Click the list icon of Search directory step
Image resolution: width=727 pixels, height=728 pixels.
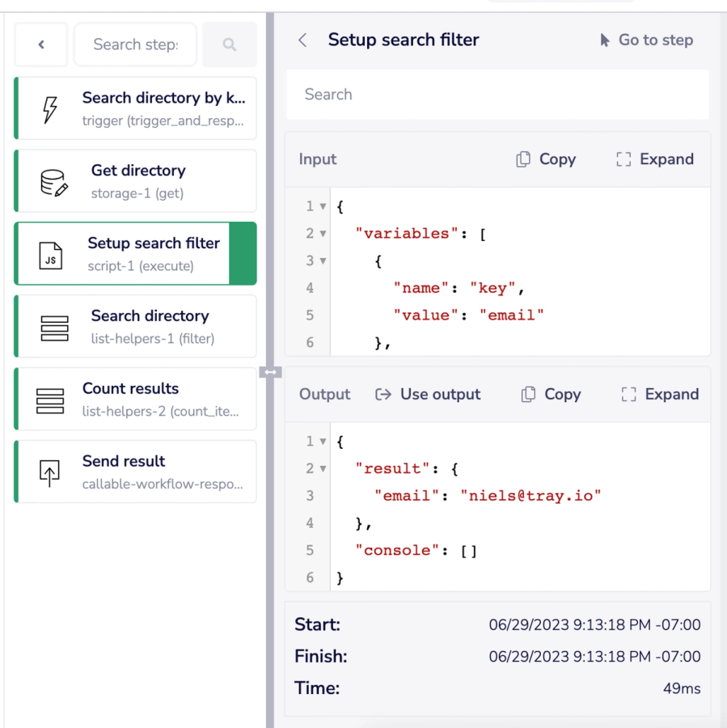coord(54,328)
